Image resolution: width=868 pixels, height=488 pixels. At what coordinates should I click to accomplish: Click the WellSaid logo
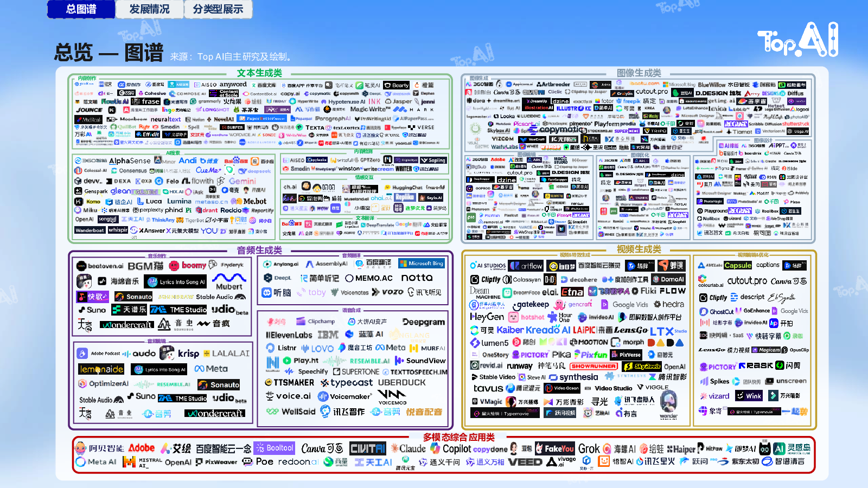click(x=291, y=412)
